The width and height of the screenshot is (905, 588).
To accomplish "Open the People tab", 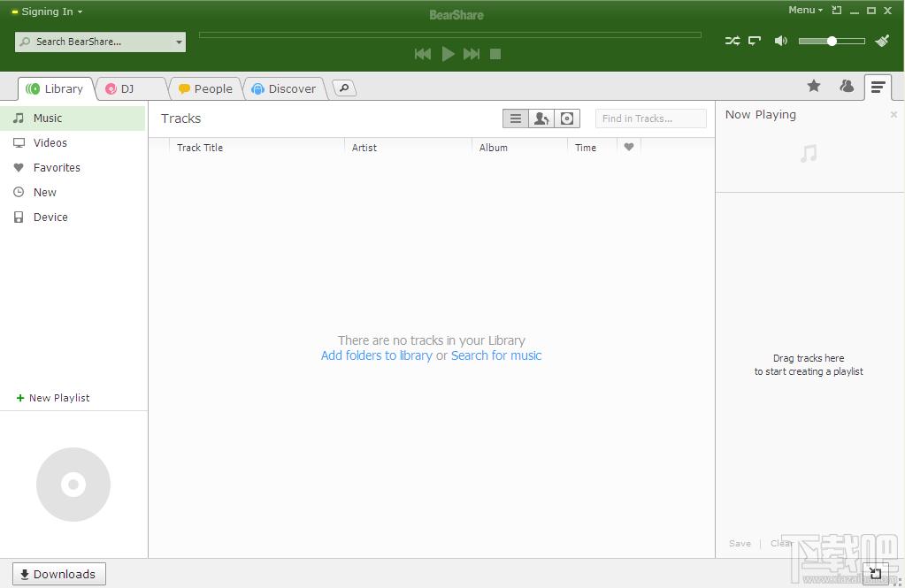I will click(x=205, y=88).
